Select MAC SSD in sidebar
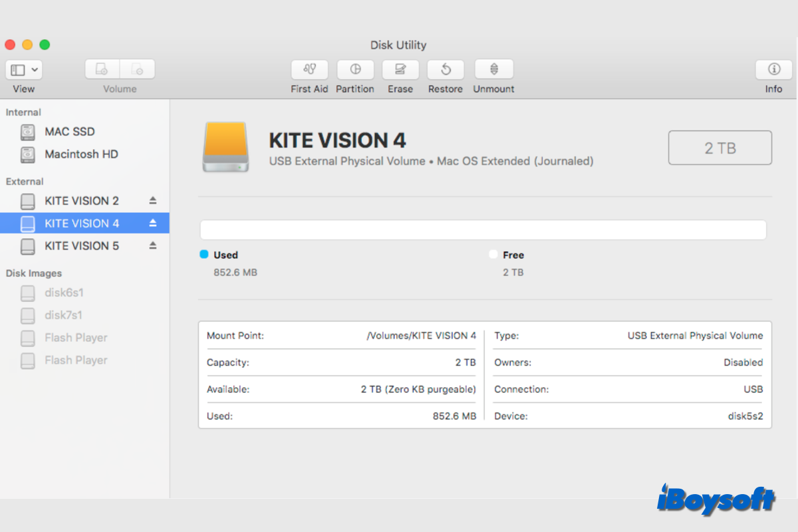 (70, 132)
